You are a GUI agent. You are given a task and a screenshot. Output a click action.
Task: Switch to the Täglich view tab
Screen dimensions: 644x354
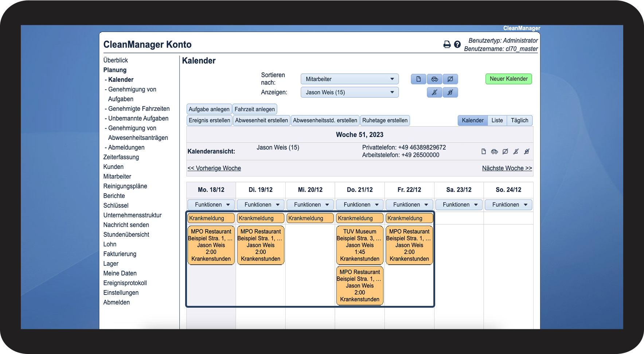(x=520, y=120)
